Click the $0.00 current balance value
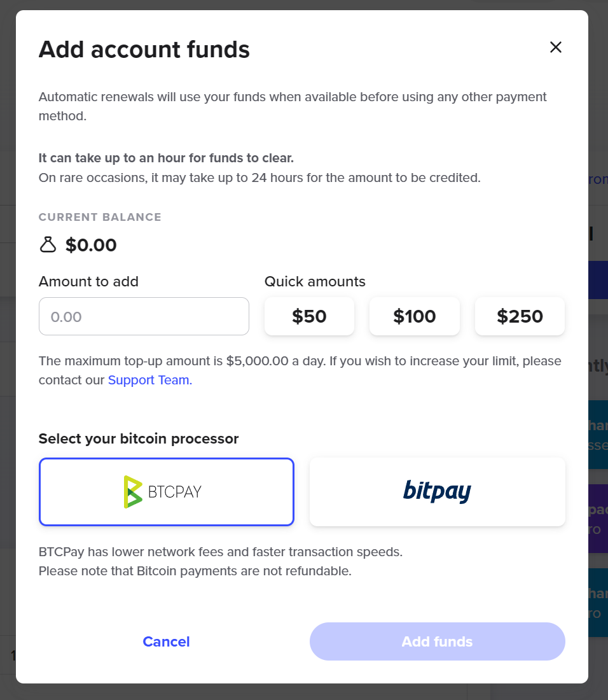This screenshot has height=700, width=608. 91,245
